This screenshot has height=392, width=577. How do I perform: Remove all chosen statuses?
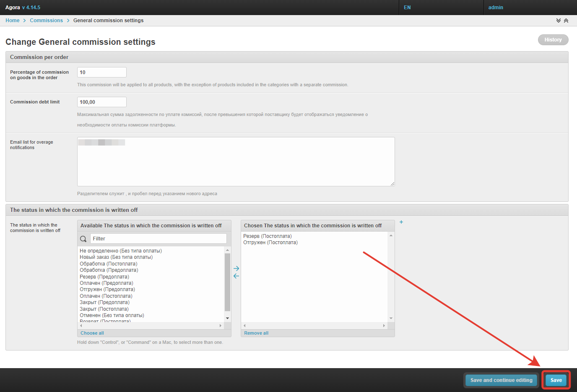[x=256, y=333]
